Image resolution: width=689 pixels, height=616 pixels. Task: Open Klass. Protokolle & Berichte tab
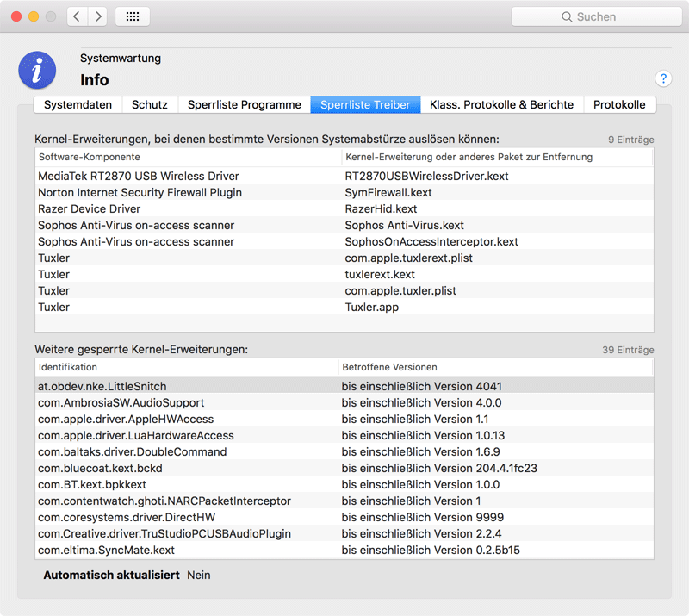(502, 104)
